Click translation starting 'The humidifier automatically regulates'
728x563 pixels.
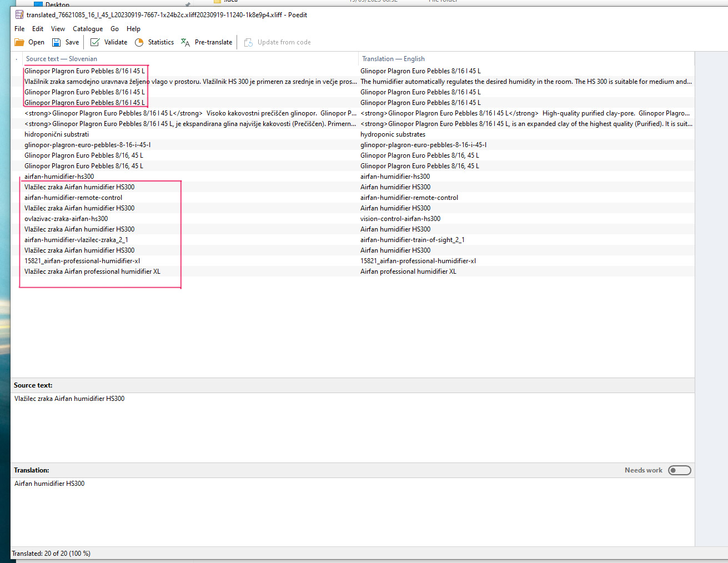tap(526, 82)
